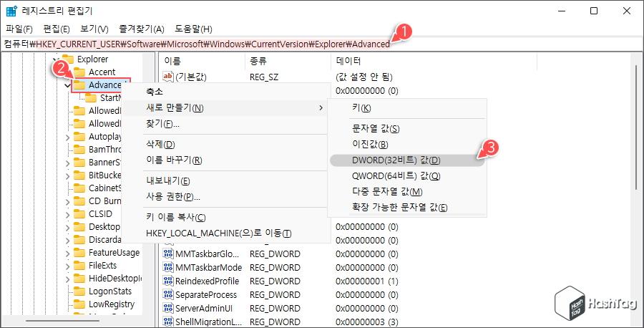
Task: Click the LogonStats folder icon
Action: (79, 291)
